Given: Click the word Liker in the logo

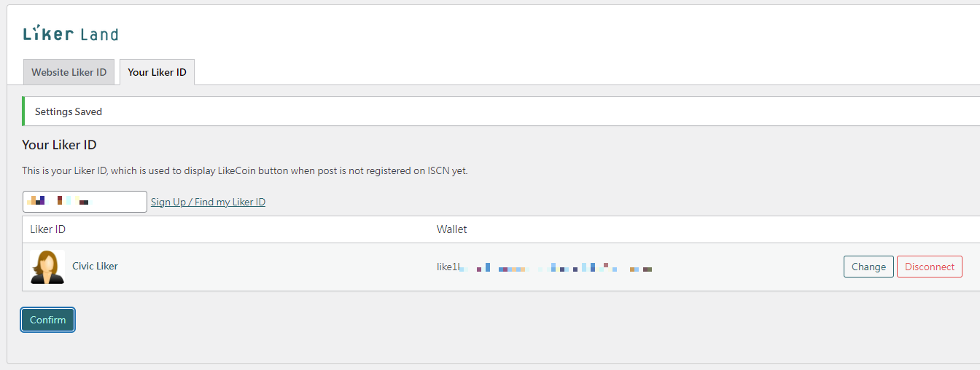Looking at the screenshot, I should tap(49, 34).
